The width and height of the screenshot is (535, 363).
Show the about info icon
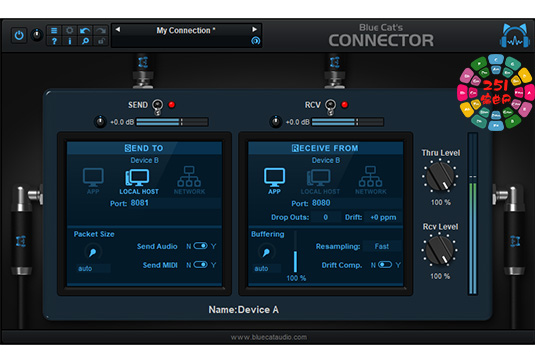[70, 41]
